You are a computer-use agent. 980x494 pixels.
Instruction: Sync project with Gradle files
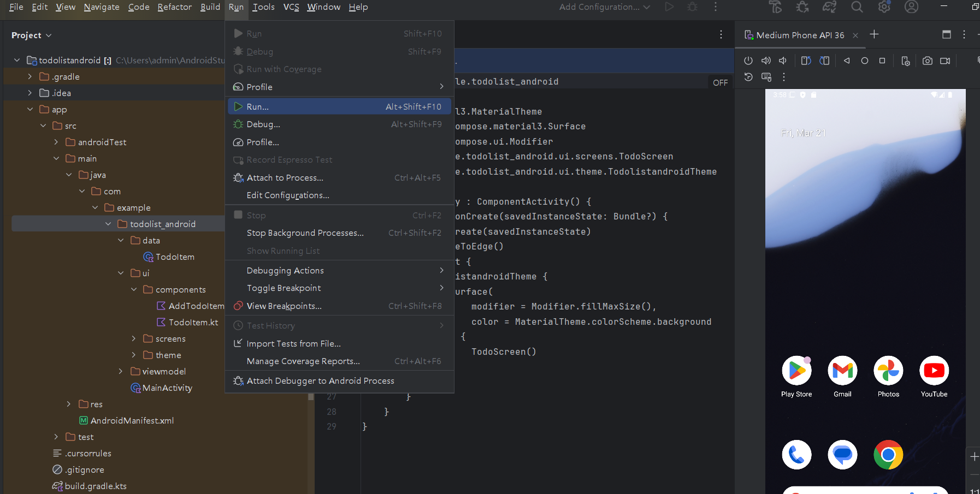(x=829, y=7)
